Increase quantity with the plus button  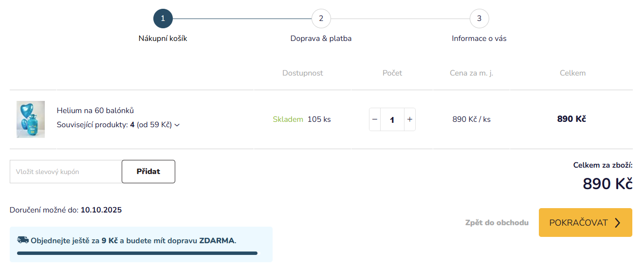410,119
